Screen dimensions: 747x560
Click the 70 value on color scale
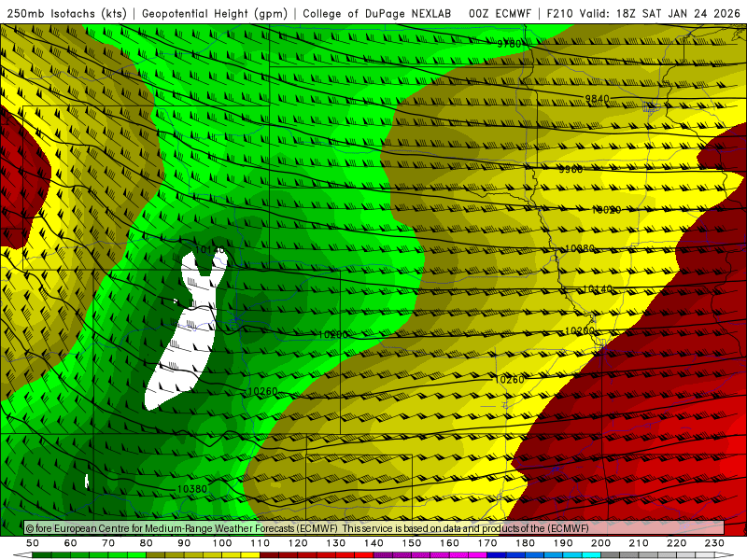[x=108, y=543]
